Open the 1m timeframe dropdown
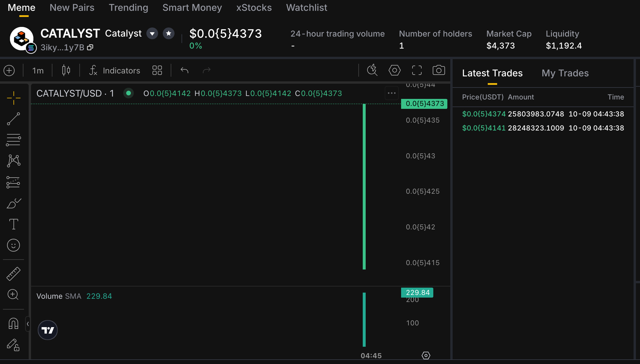Screen dimensions: 640x364 pos(38,71)
